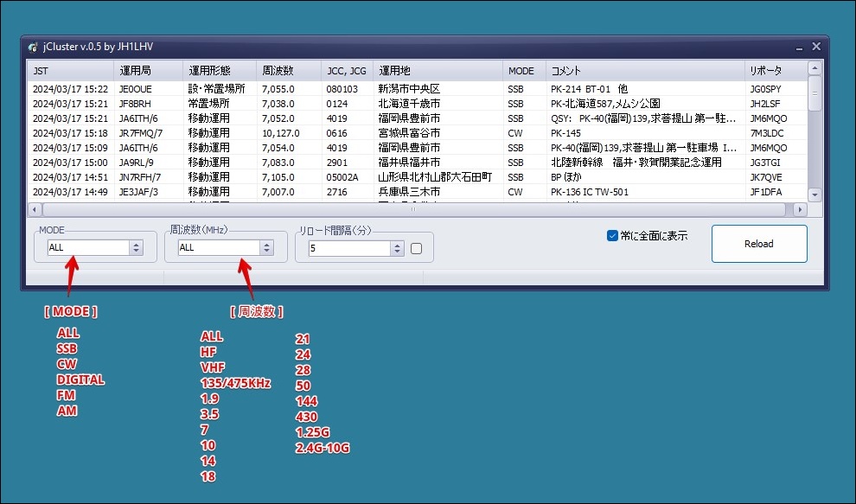Click the horizontal scrollbar's right arrow
This screenshot has height=504, width=856.
pyautogui.click(x=801, y=209)
